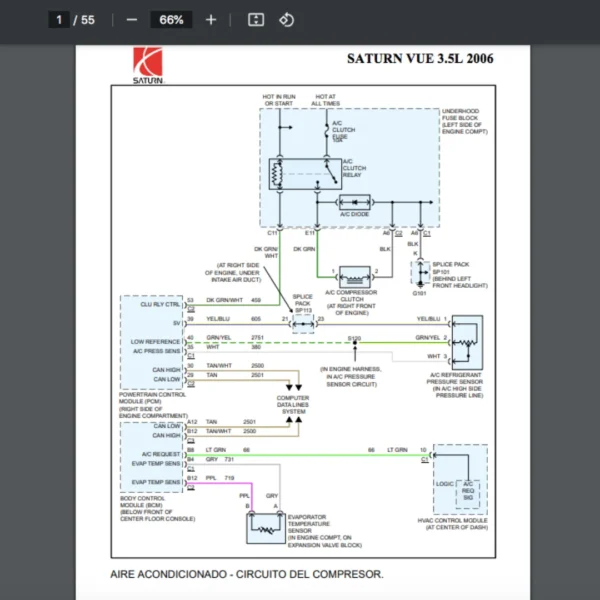Click the zoom in plus button

coord(211,20)
